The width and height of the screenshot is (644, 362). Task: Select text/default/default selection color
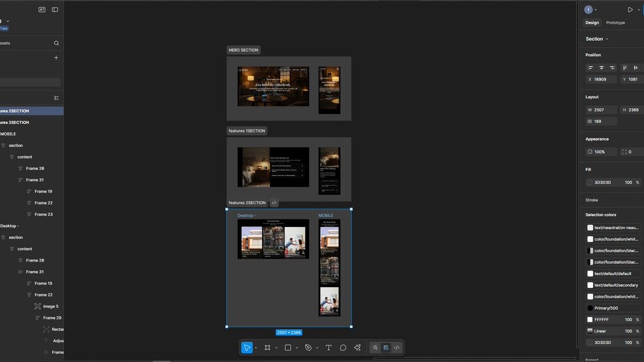click(613, 274)
